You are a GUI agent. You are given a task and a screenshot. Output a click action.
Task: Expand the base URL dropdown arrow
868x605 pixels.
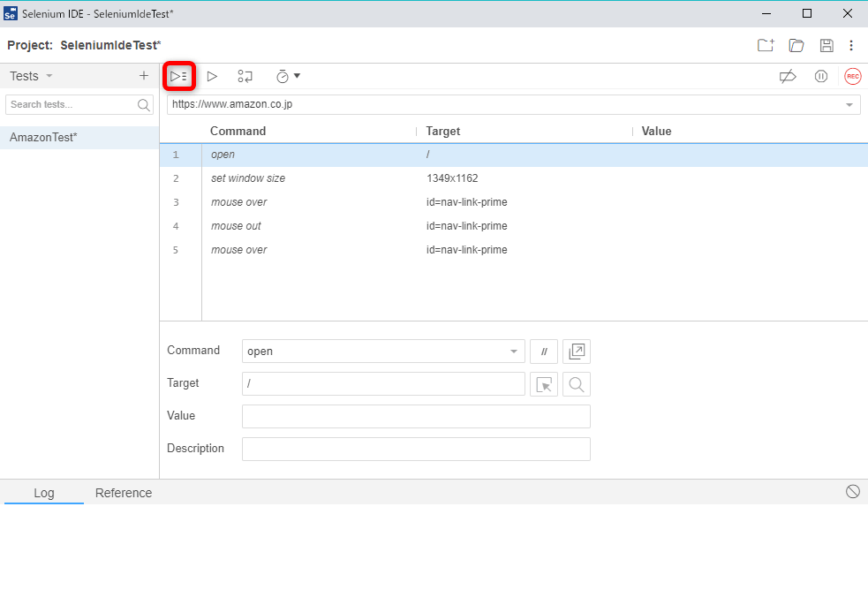pos(849,104)
